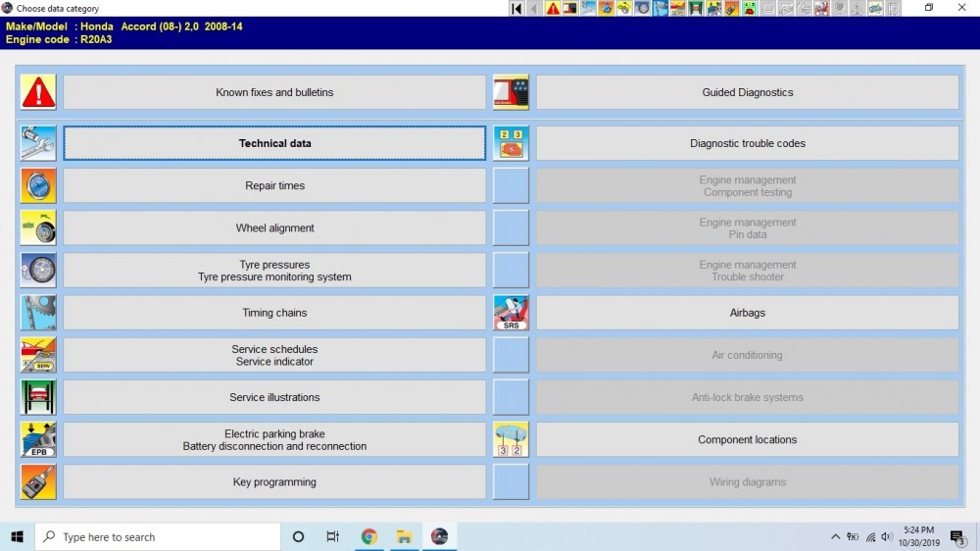Viewport: 980px width, 551px height.
Task: Click the red warning icon beside Known fixes
Action: pos(38,92)
